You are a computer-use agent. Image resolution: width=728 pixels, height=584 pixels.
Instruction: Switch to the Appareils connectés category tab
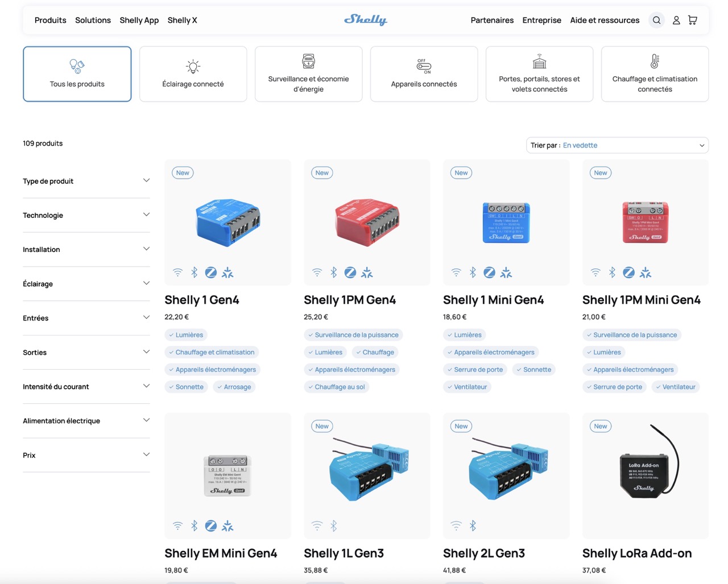(x=424, y=74)
